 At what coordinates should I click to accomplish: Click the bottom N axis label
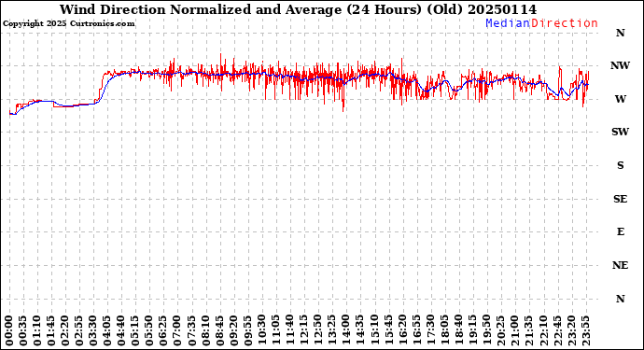click(x=620, y=299)
